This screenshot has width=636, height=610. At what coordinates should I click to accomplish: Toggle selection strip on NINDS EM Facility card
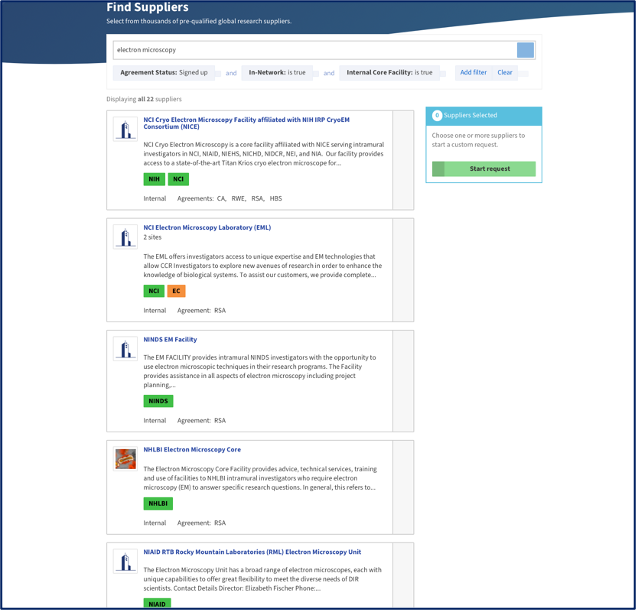(x=403, y=381)
